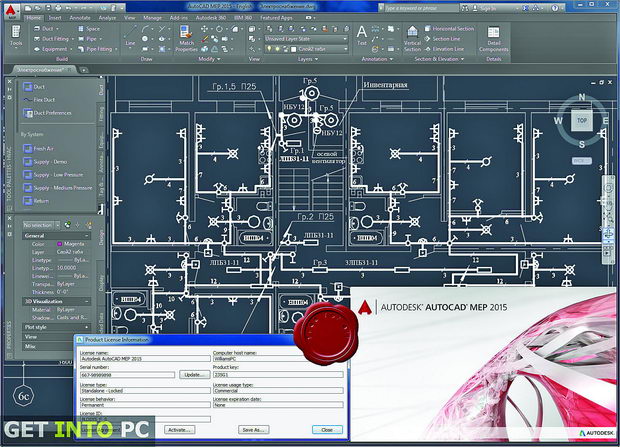Click the layer color swatch in Layers panel

[x=293, y=49]
